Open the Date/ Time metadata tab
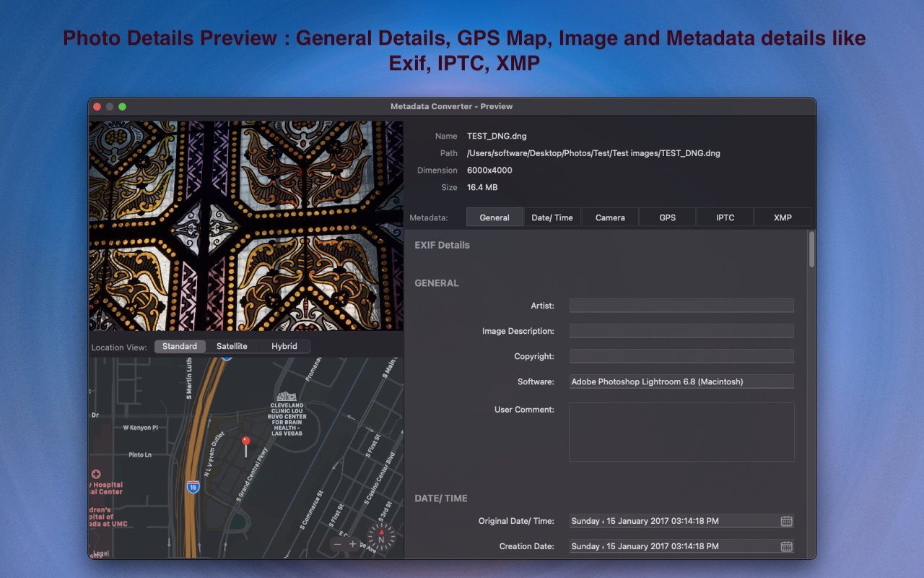924x578 pixels. point(552,217)
